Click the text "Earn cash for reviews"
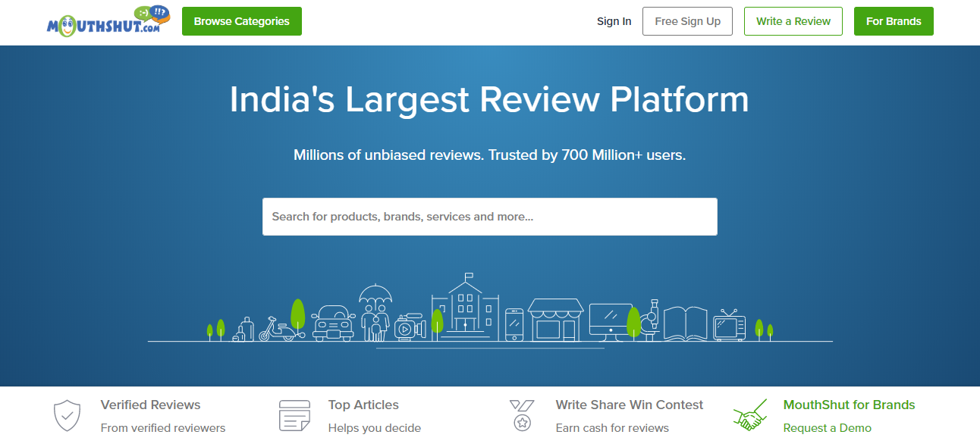980x444 pixels. [612, 428]
